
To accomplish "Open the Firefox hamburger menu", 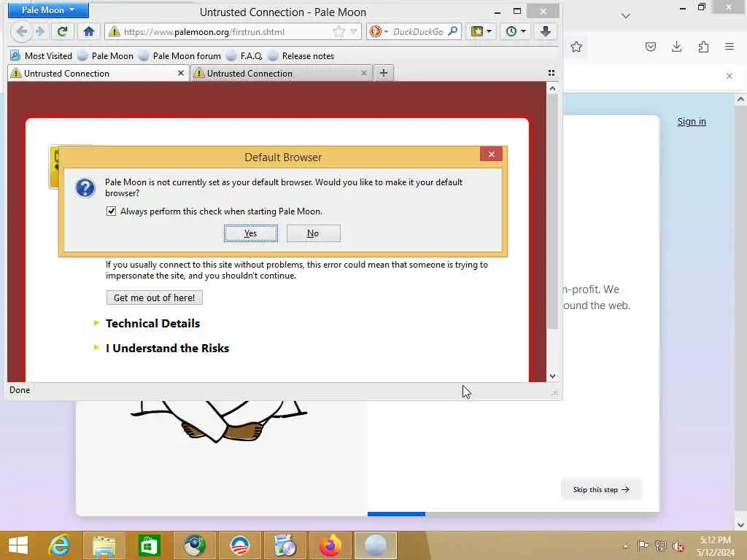I will click(729, 47).
